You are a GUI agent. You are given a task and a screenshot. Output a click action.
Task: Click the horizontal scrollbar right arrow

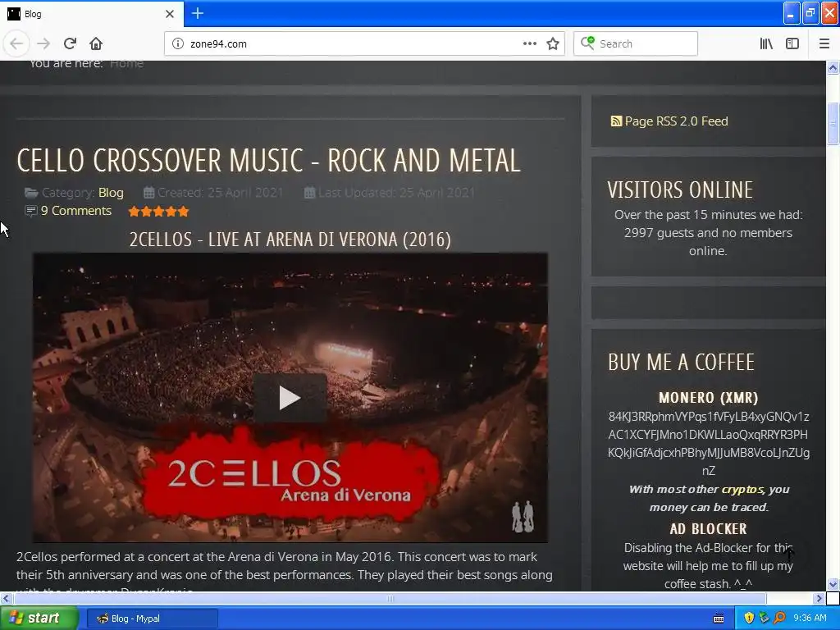coord(819,598)
